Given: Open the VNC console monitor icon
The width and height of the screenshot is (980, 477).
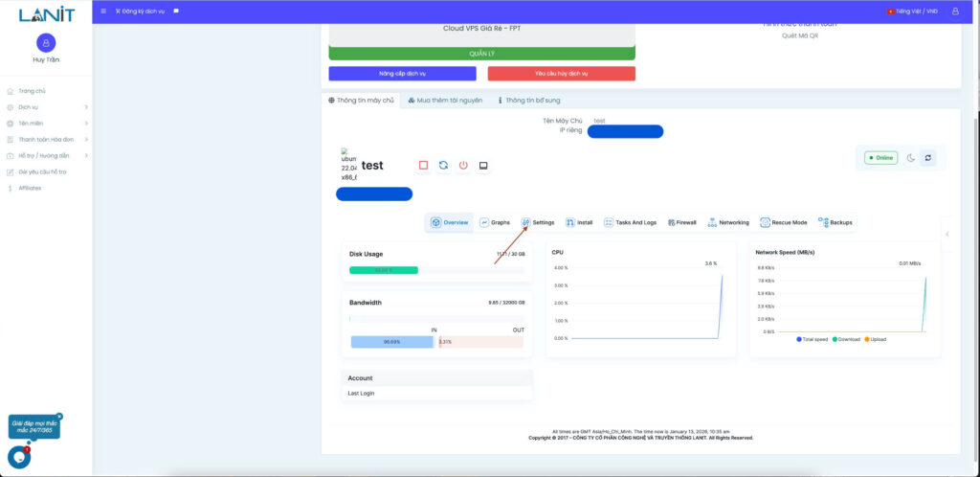Looking at the screenshot, I should click(483, 165).
